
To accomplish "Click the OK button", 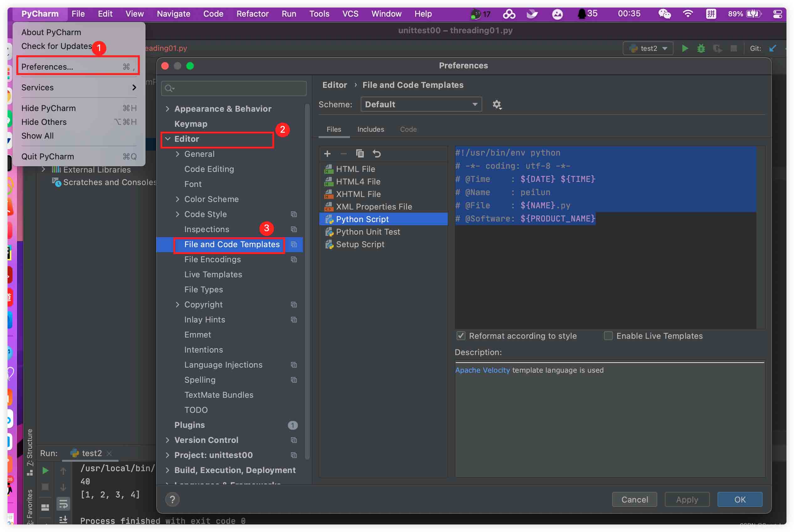I will click(740, 499).
